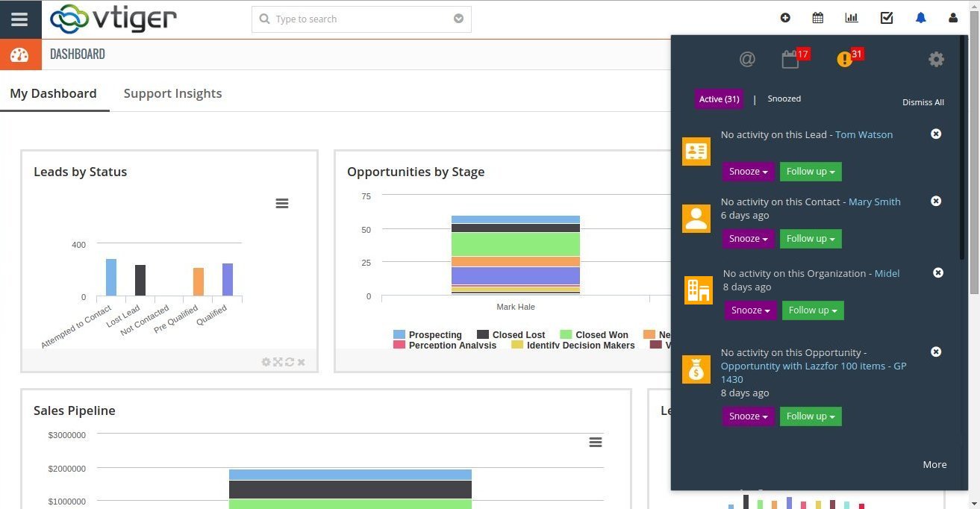The height and width of the screenshot is (509, 980).
Task: Click Dismiss All notifications
Action: [x=923, y=102]
